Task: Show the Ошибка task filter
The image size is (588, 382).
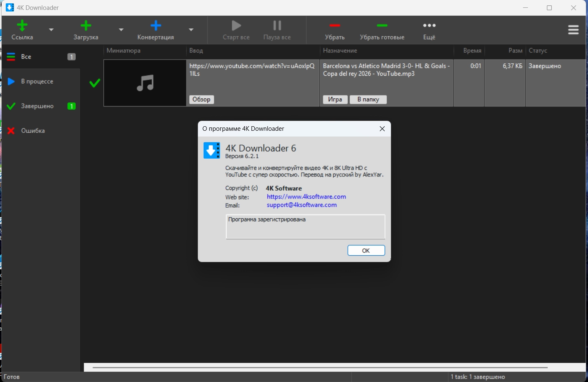Action: coord(41,131)
